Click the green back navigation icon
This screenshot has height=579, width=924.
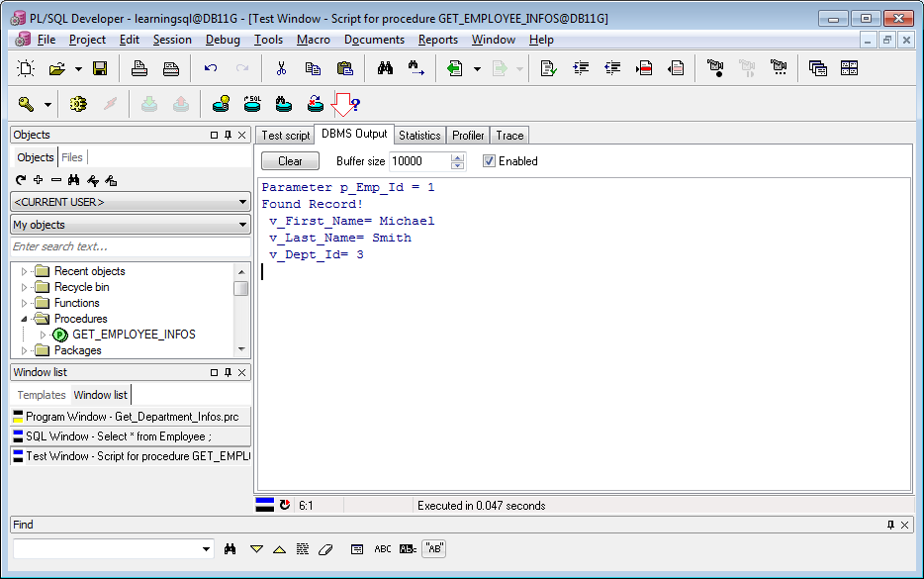tap(454, 68)
